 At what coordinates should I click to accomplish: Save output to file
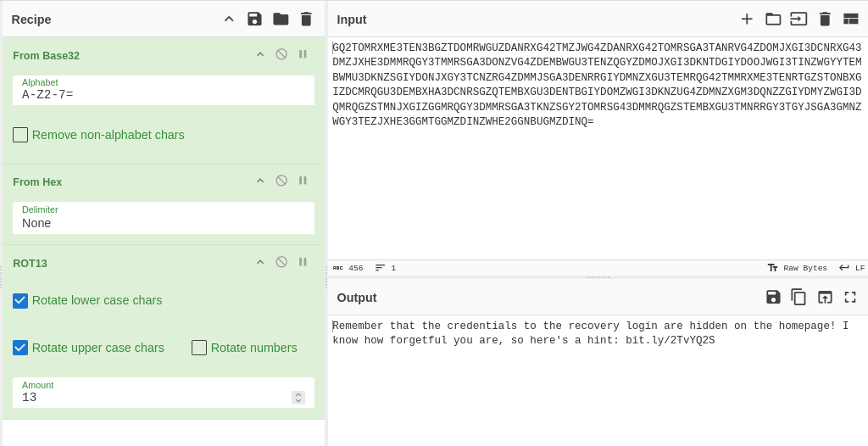(x=773, y=297)
